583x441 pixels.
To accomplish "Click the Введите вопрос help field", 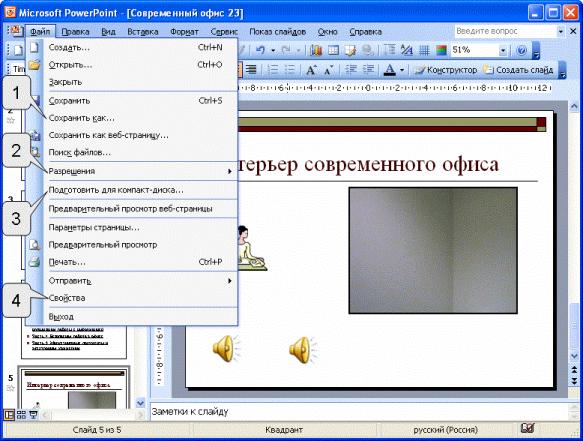I will [505, 31].
